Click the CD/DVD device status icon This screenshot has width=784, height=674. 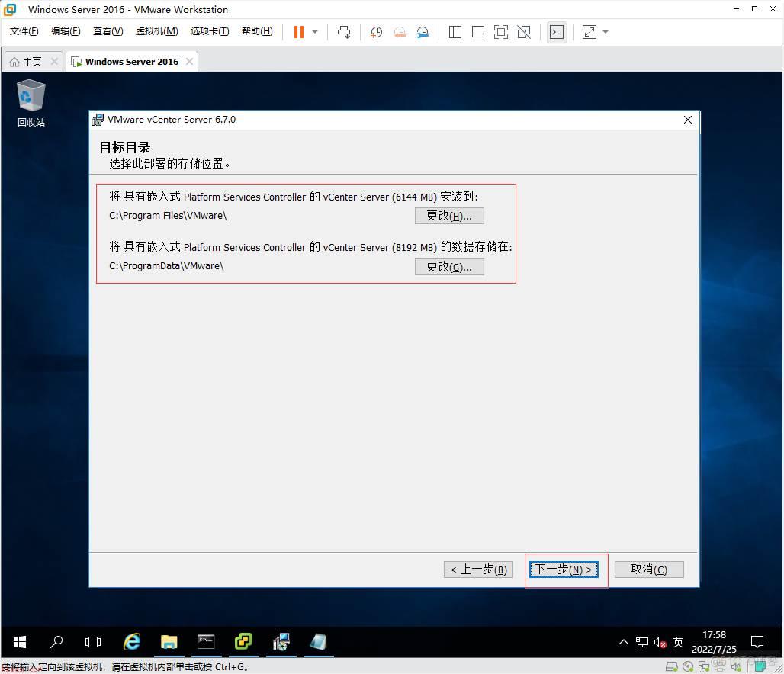[688, 666]
